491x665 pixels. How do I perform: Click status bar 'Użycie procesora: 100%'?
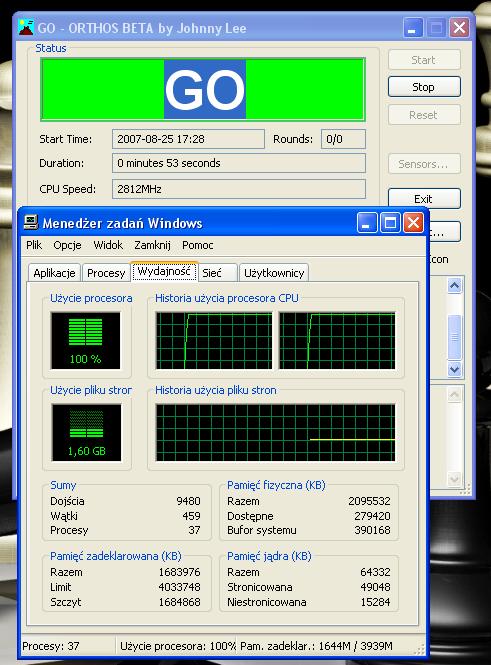click(x=178, y=646)
